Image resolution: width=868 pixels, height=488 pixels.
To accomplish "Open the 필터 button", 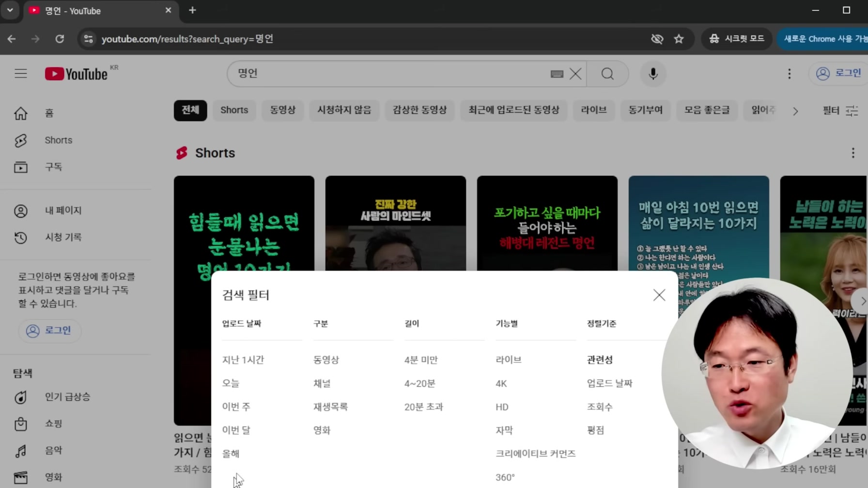I will pos(840,110).
